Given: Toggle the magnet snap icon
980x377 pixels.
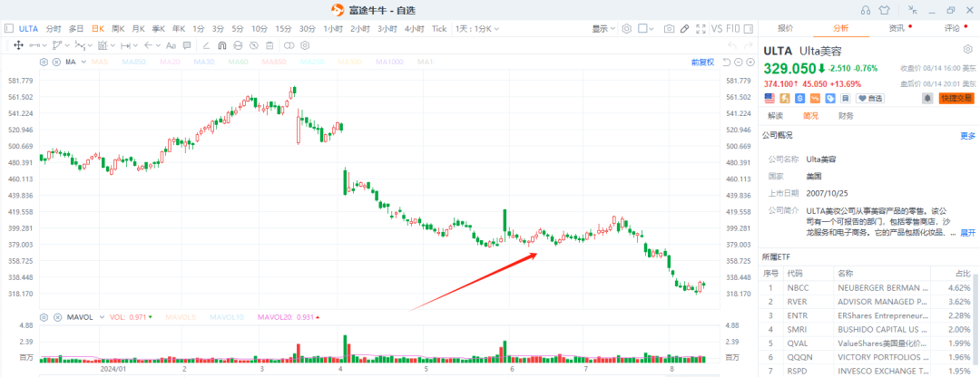Looking at the screenshot, I should [222, 45].
